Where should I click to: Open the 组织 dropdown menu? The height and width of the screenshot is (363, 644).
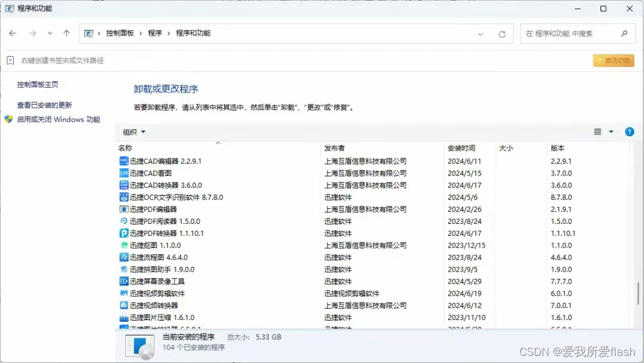pos(134,132)
